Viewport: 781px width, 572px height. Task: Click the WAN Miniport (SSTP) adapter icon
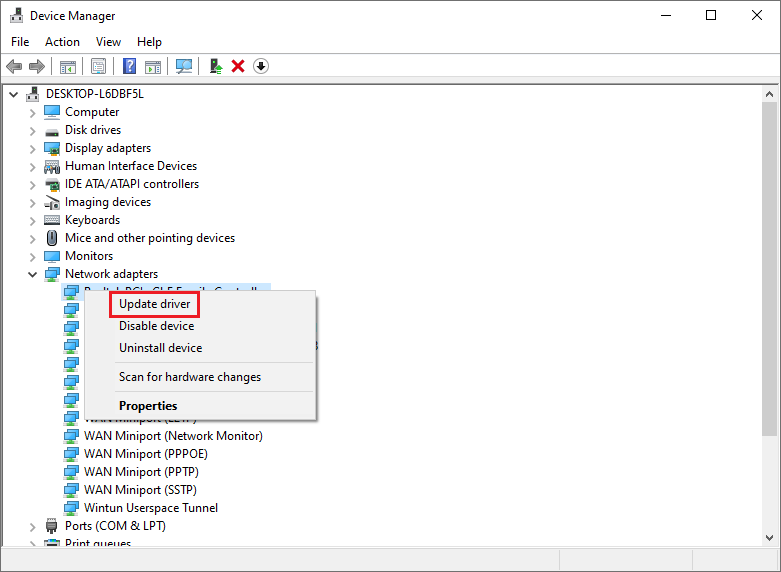[x=71, y=490]
